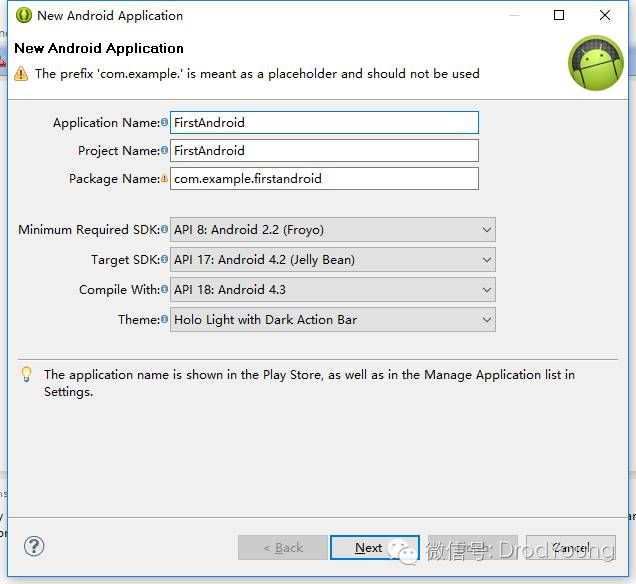This screenshot has height=584, width=636.
Task: Click the bold 'New Android Application' heading
Action: 99,48
